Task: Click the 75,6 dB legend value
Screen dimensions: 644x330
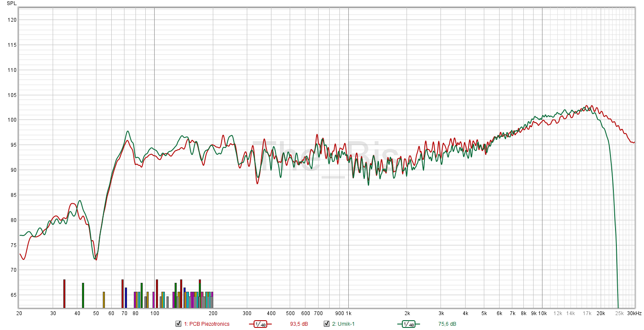Action: [447, 324]
